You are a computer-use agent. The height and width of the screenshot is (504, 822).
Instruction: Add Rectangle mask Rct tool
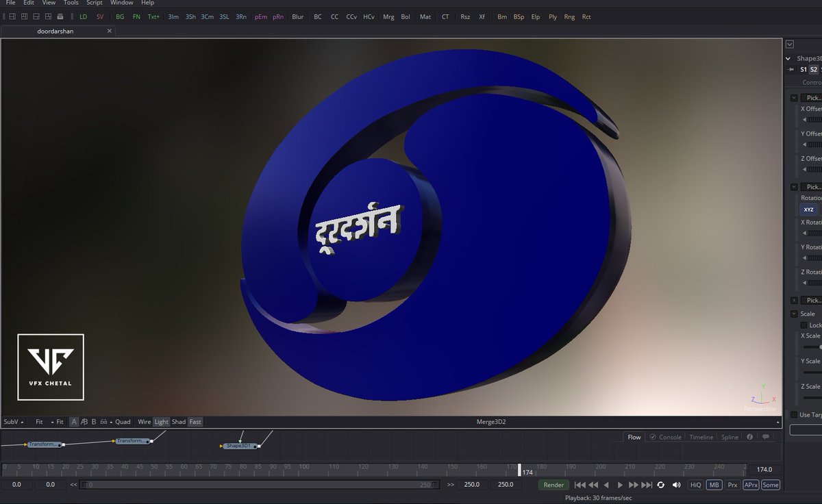click(x=586, y=16)
